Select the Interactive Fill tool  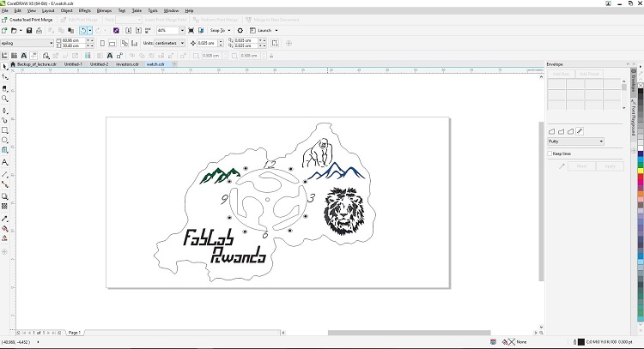click(4, 228)
